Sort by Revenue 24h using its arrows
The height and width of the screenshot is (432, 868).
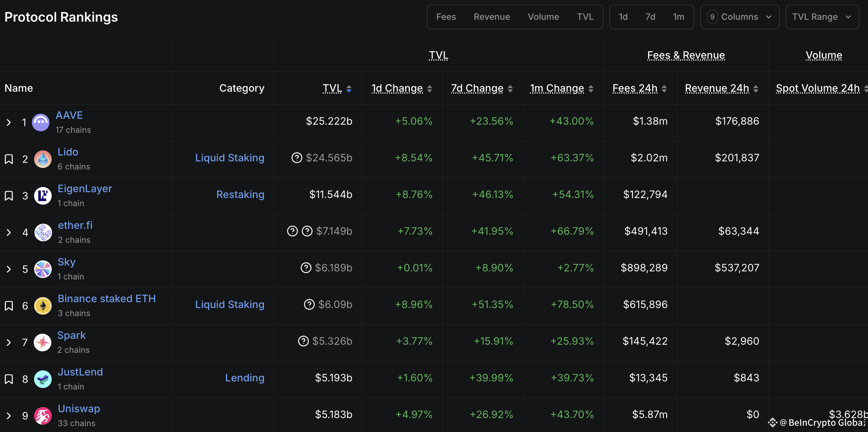click(x=756, y=89)
